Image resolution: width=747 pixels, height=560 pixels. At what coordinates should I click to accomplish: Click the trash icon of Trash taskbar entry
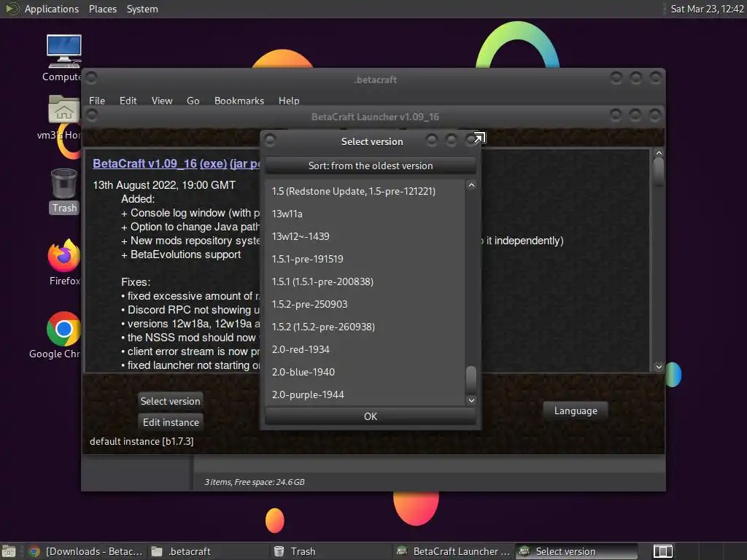(279, 551)
